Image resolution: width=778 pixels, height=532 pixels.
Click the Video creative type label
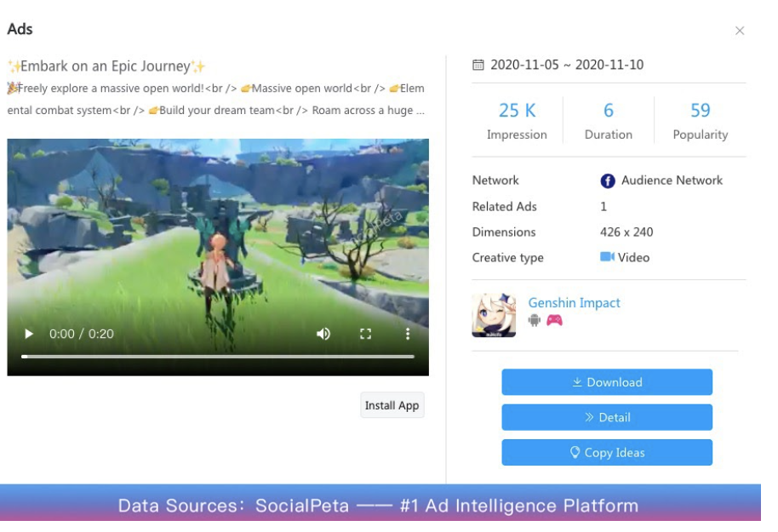(633, 257)
